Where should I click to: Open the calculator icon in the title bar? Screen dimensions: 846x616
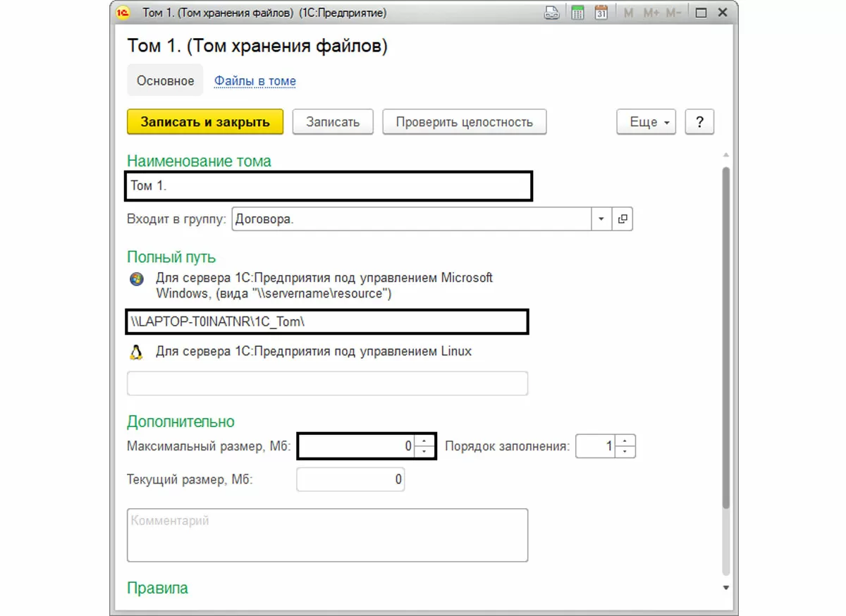[x=577, y=13]
